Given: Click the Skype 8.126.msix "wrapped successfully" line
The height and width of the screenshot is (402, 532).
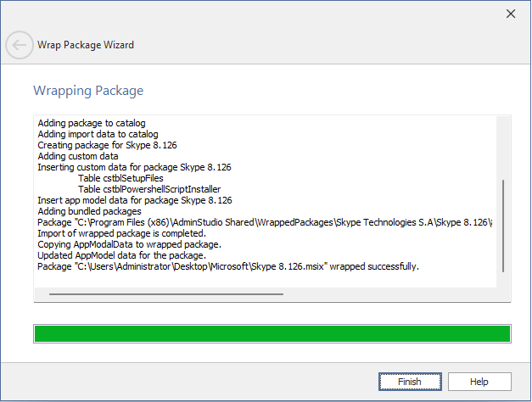Looking at the screenshot, I should (228, 266).
